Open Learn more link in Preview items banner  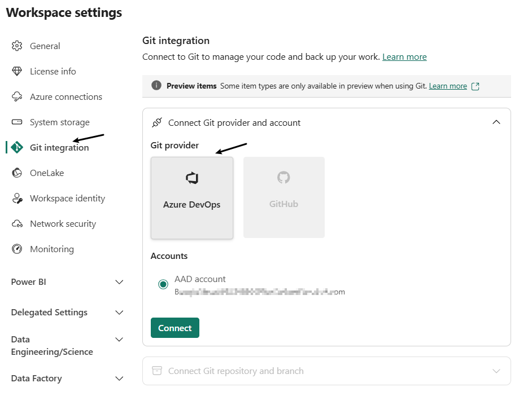coord(448,86)
